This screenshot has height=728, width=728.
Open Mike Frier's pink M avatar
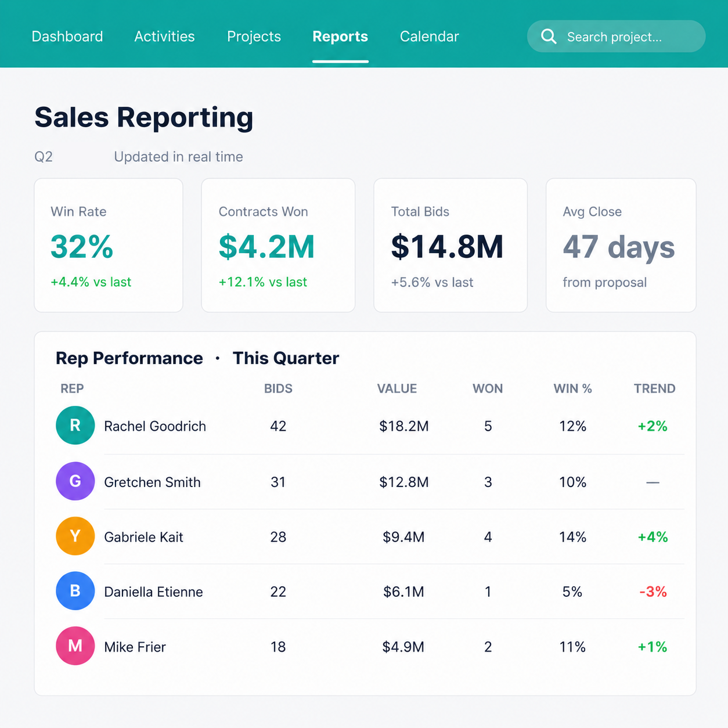click(75, 646)
